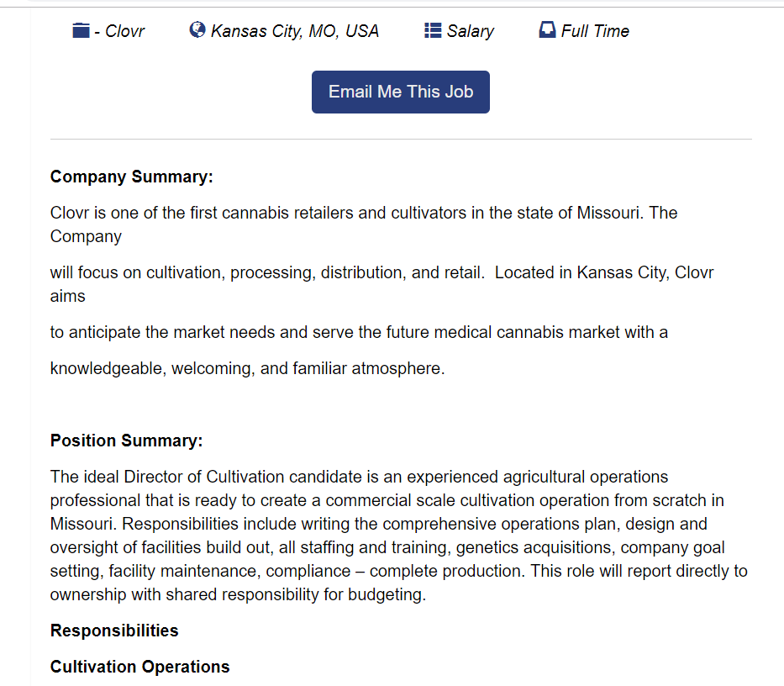The width and height of the screenshot is (784, 686).
Task: Click the line "to anticipate the market needs"
Action: click(x=359, y=332)
